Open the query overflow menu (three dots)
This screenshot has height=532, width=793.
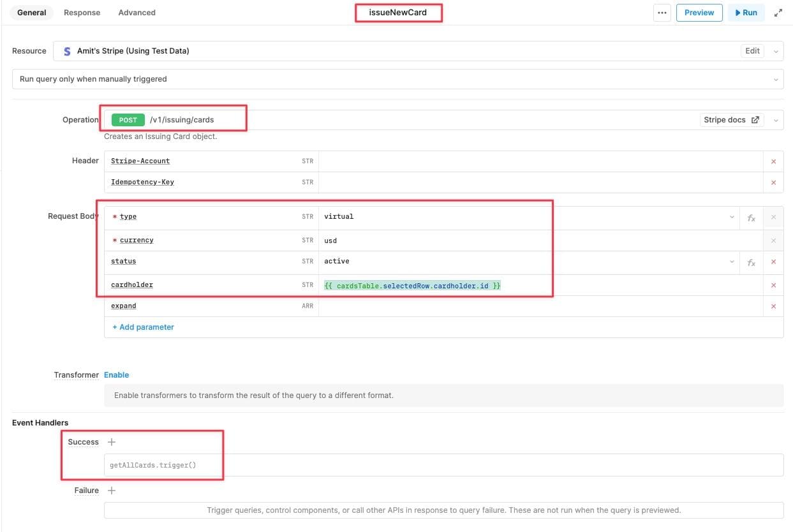(x=662, y=12)
